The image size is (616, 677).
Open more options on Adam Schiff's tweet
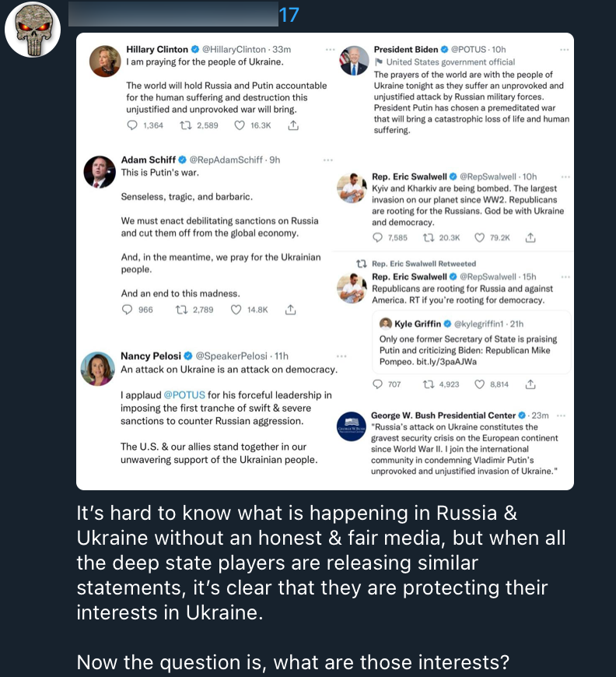click(x=327, y=160)
